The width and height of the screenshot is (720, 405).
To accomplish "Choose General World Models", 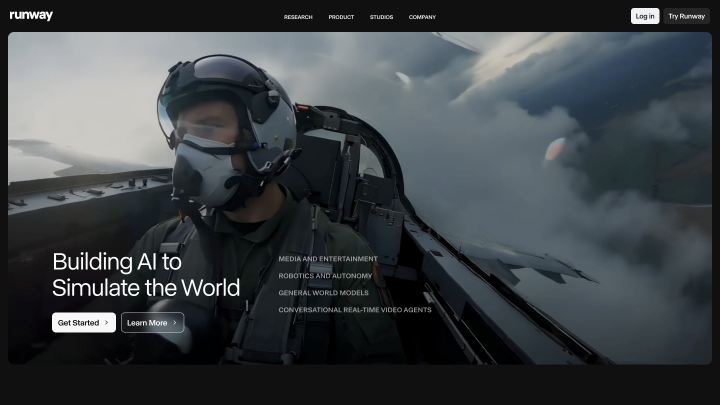I will click(323, 293).
